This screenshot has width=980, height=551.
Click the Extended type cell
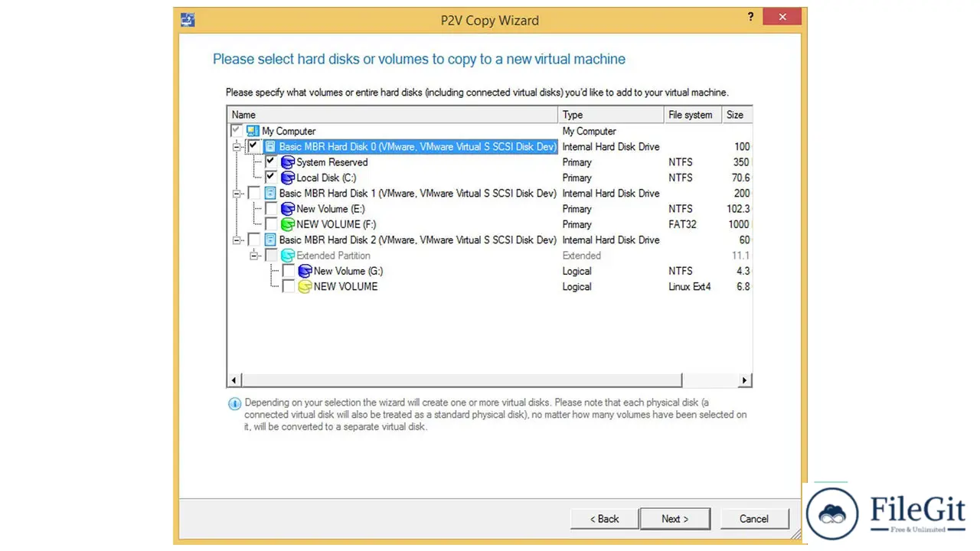pyautogui.click(x=582, y=256)
